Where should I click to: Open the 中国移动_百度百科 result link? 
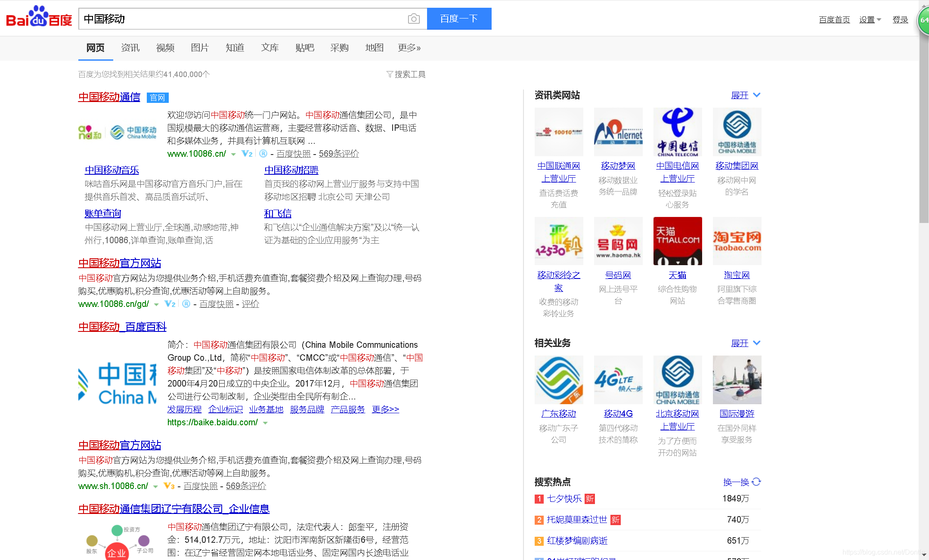pos(122,327)
